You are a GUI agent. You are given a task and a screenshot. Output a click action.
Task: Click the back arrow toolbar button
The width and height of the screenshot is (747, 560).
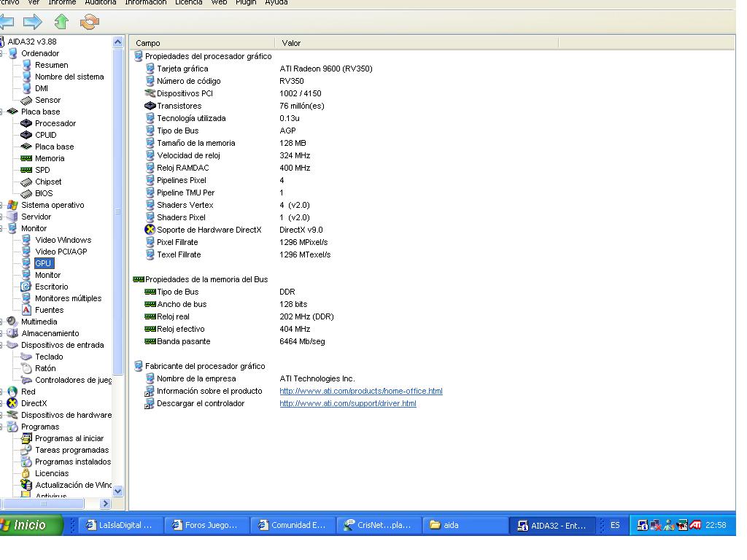6,21
